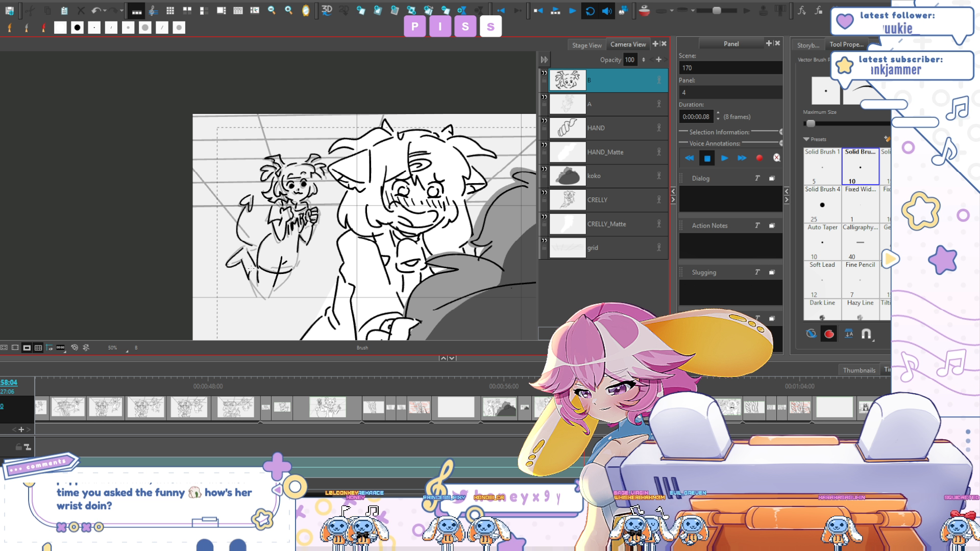The width and height of the screenshot is (980, 551).
Task: Open the treble clef sound icon
Action: tap(153, 10)
